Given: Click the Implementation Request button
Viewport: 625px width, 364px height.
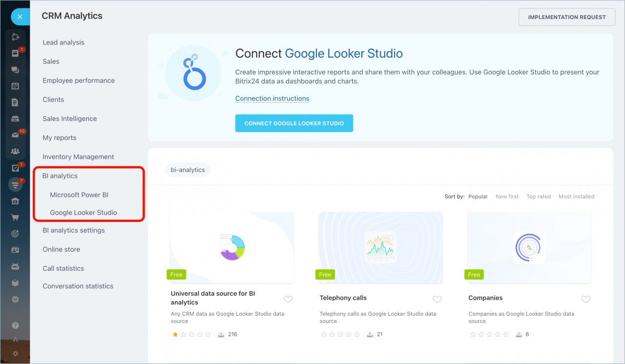Looking at the screenshot, I should coord(567,17).
